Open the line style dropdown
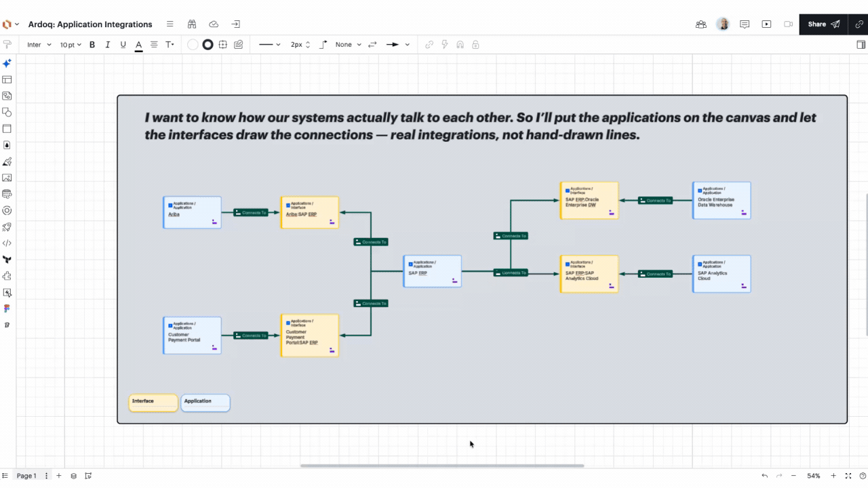The image size is (868, 488). click(x=269, y=45)
